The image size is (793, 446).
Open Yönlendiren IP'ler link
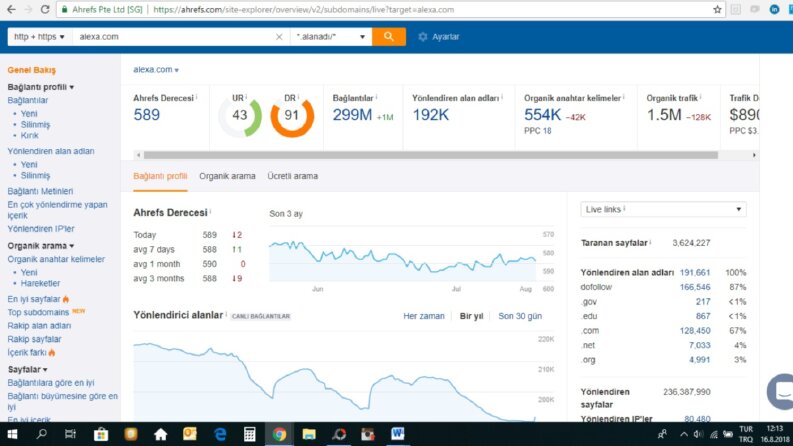click(x=41, y=229)
